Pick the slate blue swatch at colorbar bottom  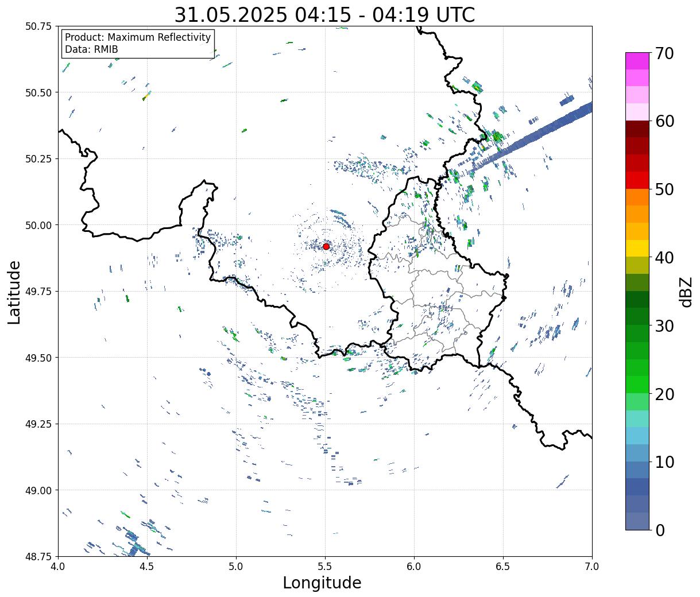tap(637, 521)
